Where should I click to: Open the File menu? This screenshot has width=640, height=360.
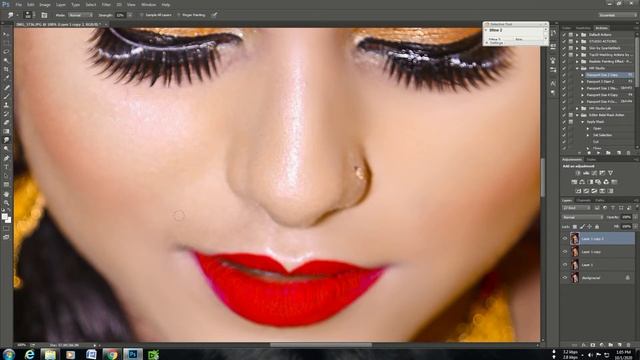[x=19, y=4]
